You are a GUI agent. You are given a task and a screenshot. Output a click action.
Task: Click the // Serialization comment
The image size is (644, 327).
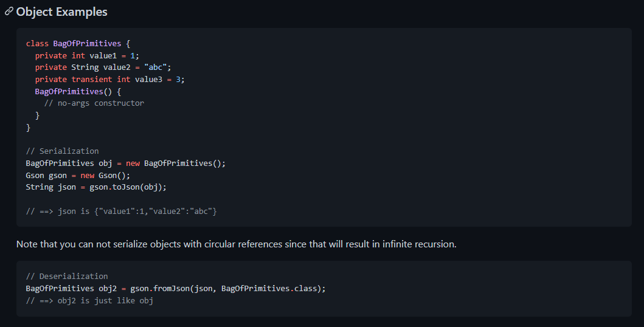pyautogui.click(x=62, y=151)
